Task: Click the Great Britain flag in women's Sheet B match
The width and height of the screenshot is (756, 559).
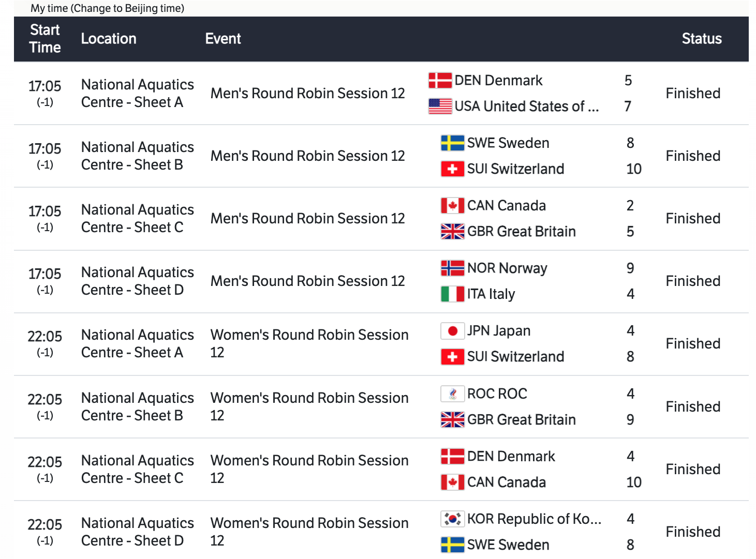Action: point(452,420)
